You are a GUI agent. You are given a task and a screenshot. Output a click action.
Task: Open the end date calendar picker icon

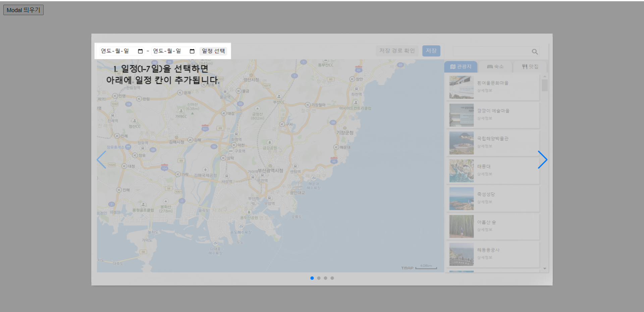pos(192,51)
